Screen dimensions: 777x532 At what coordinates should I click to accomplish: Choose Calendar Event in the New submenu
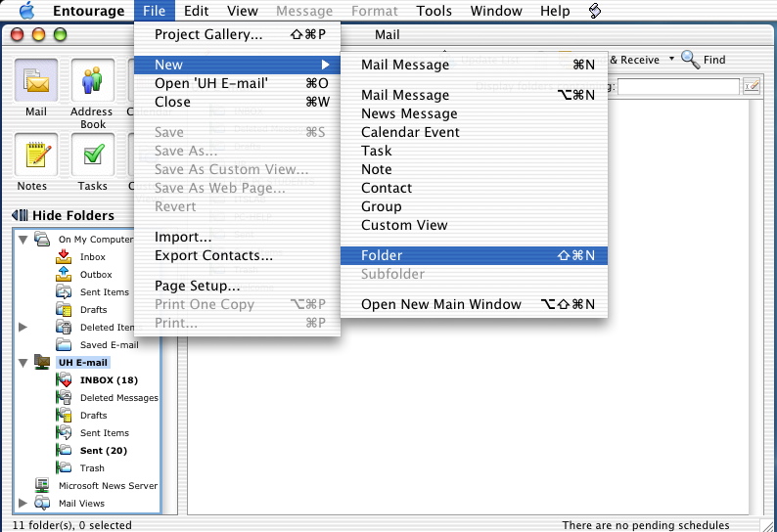(475, 132)
